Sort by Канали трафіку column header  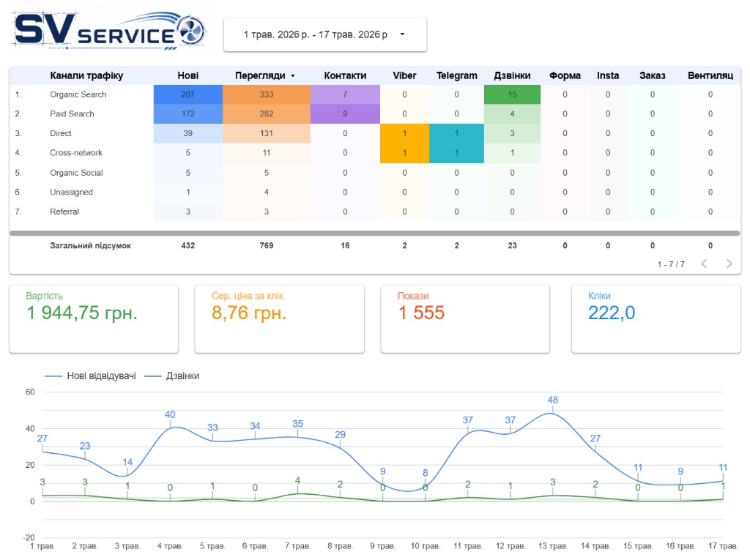pyautogui.click(x=86, y=75)
